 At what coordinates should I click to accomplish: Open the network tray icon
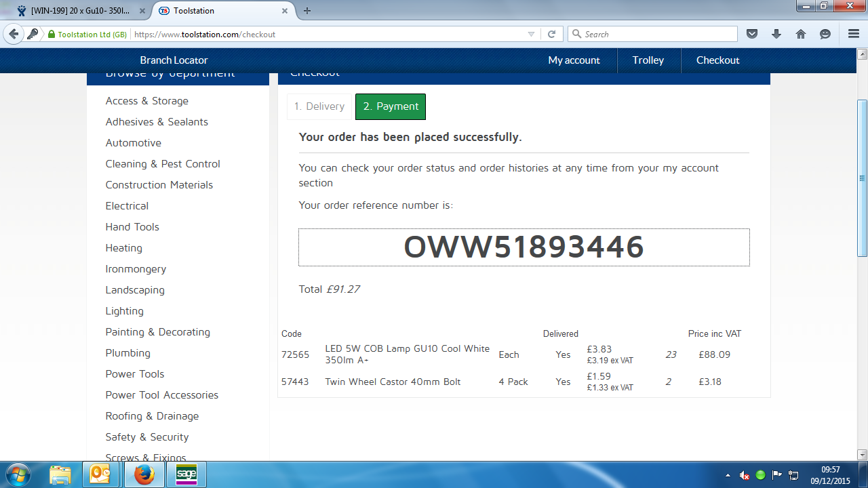pyautogui.click(x=793, y=475)
